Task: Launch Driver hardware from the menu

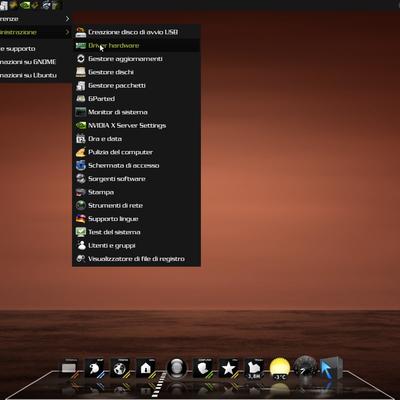Action: point(136,45)
